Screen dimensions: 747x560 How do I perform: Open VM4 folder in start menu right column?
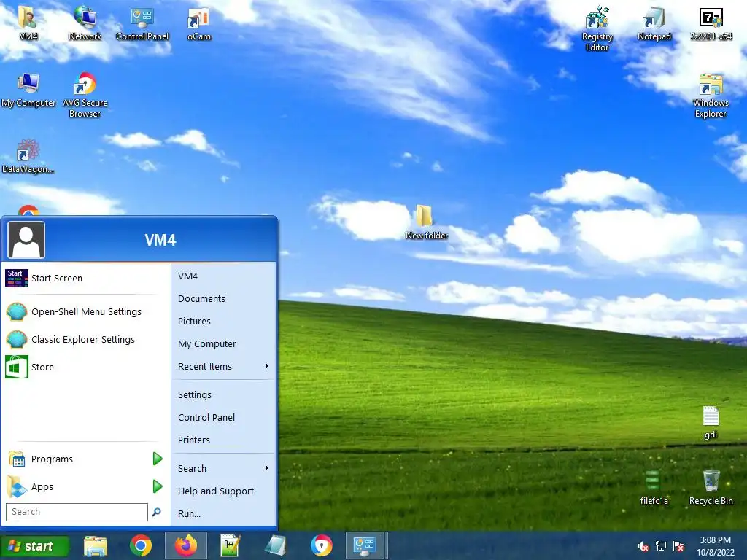click(223, 276)
